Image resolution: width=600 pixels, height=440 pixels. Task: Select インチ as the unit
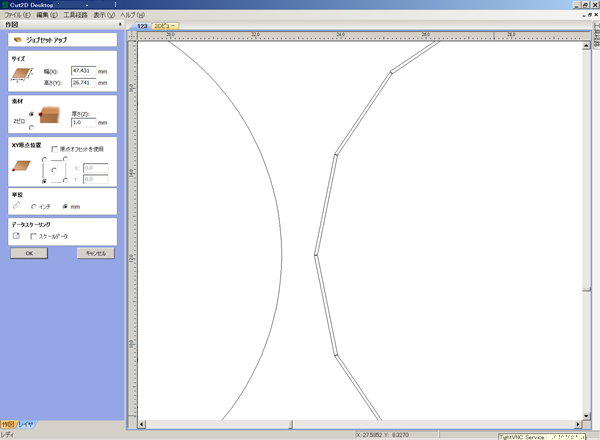34,207
